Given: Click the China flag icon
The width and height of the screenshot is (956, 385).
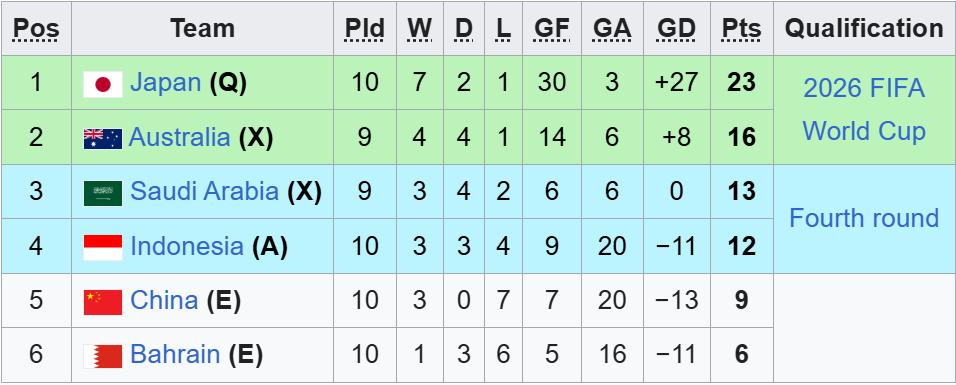Looking at the screenshot, I should point(102,302).
